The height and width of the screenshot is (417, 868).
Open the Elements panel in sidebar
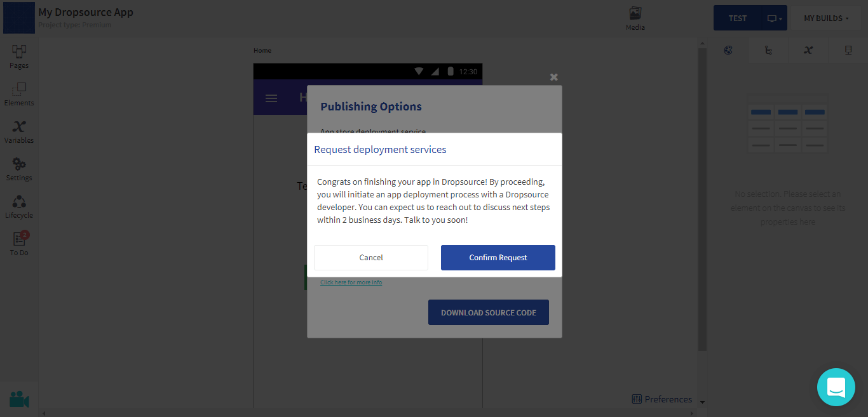19,94
